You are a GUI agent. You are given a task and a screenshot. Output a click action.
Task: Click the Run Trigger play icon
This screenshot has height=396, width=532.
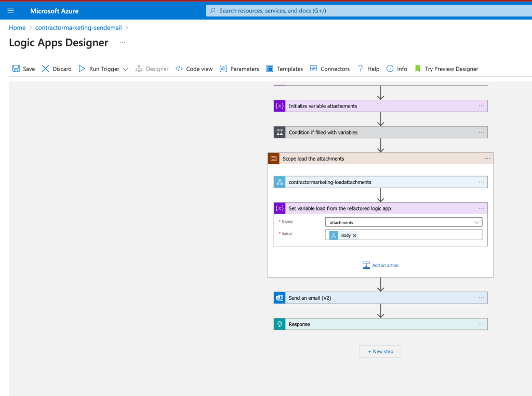82,69
